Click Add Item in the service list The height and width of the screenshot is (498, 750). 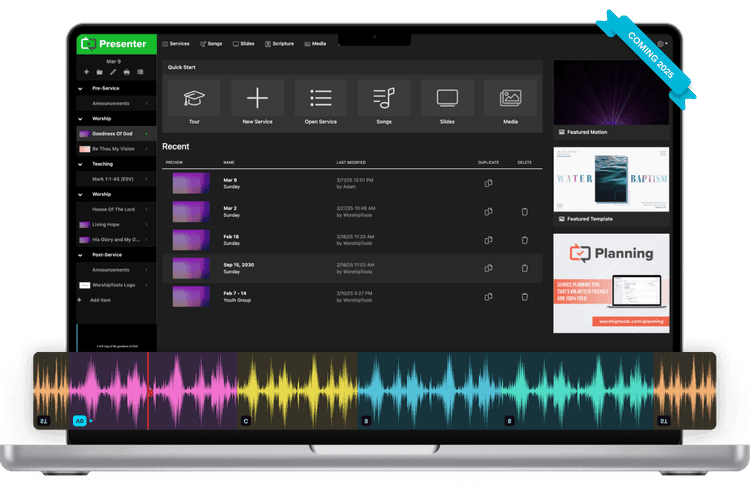100,300
